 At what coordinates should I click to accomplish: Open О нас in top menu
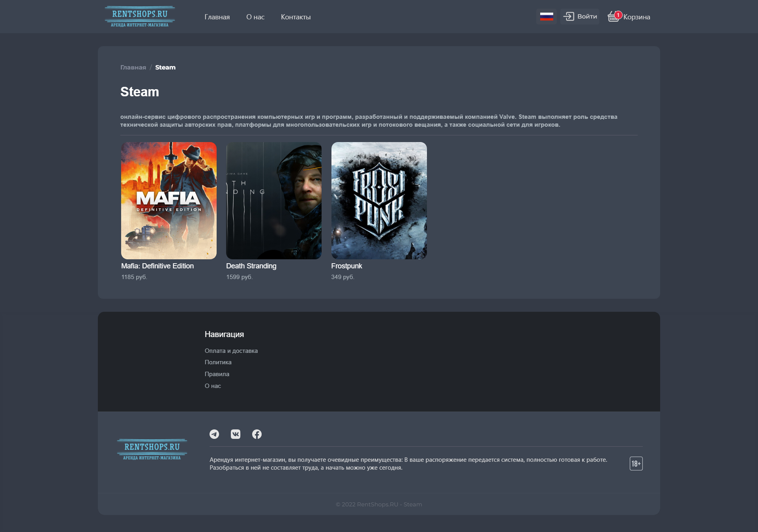click(255, 17)
